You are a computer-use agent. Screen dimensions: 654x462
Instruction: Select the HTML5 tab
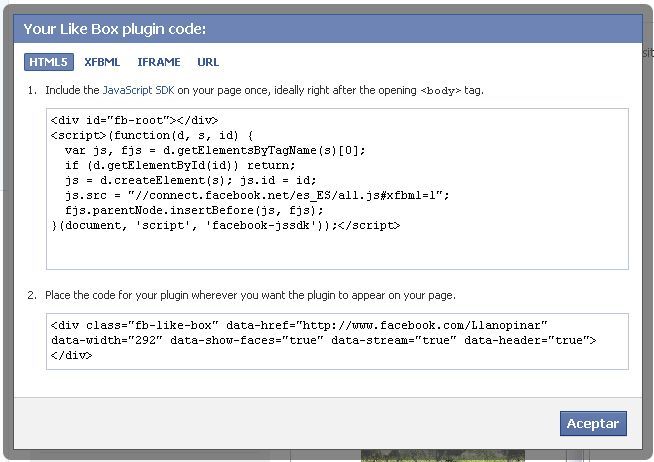click(x=49, y=62)
